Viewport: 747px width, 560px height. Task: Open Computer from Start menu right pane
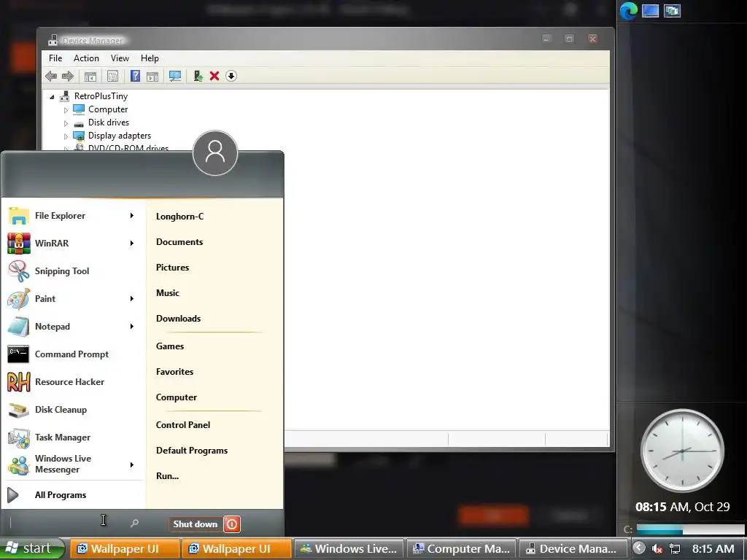(x=177, y=397)
